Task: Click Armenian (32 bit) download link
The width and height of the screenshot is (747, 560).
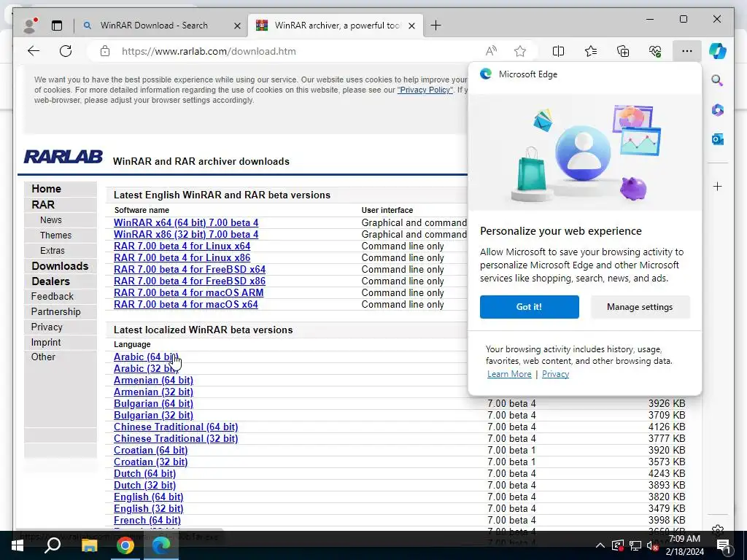Action: (153, 392)
